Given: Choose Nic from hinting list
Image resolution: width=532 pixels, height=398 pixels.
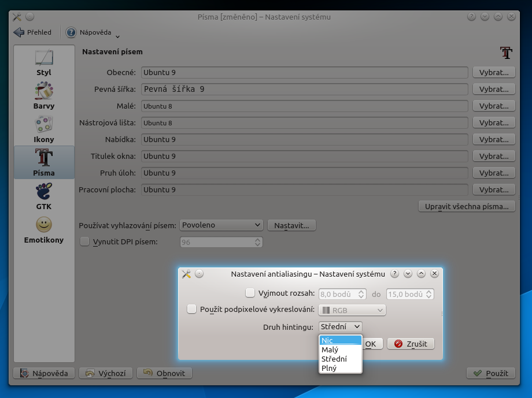Looking at the screenshot, I should pyautogui.click(x=340, y=340).
